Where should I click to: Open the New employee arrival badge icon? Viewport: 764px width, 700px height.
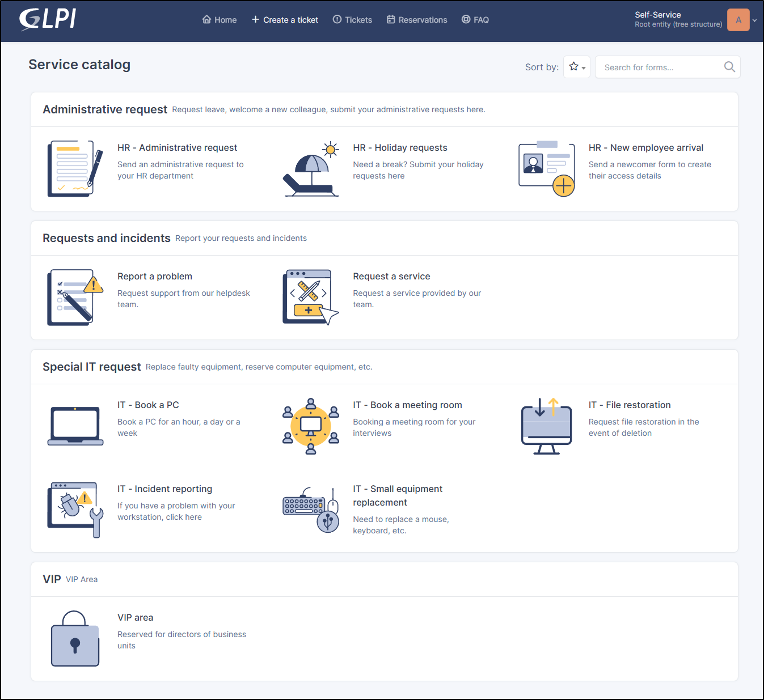(x=546, y=168)
